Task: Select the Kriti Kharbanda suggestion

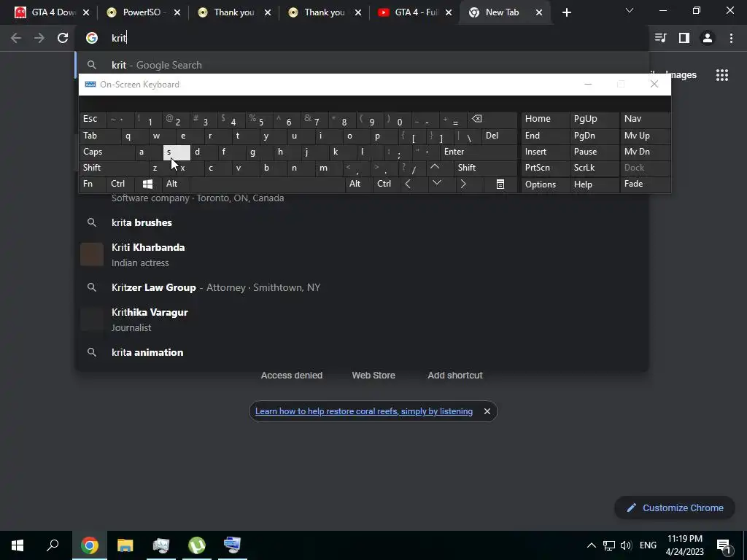Action: click(362, 254)
